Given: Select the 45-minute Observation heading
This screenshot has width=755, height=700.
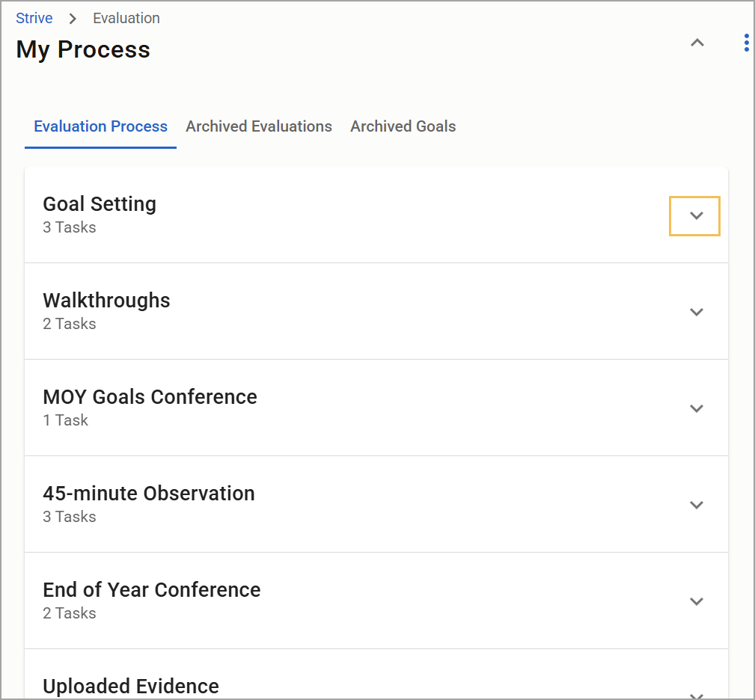Looking at the screenshot, I should click(x=149, y=494).
